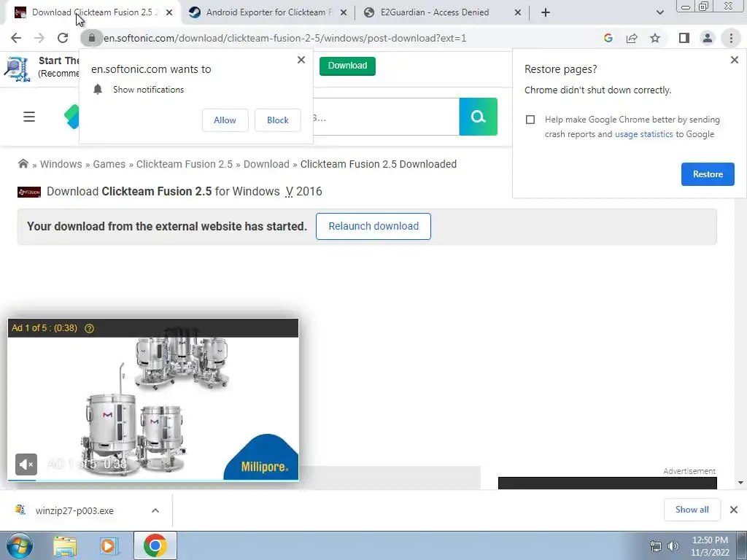The height and width of the screenshot is (560, 747).
Task: Open the Download breadcrumb link
Action: coord(266,164)
